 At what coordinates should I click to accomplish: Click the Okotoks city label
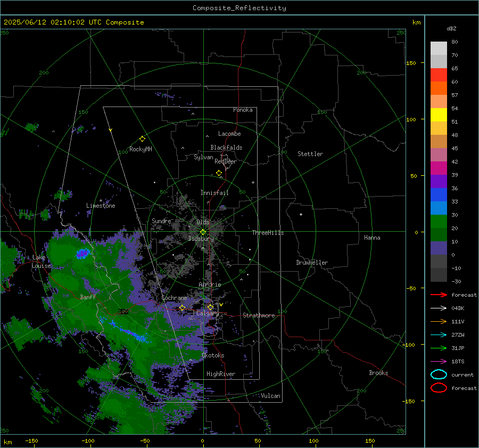213,355
